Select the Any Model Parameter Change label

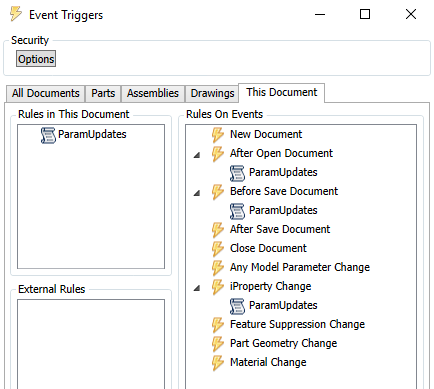click(x=300, y=267)
